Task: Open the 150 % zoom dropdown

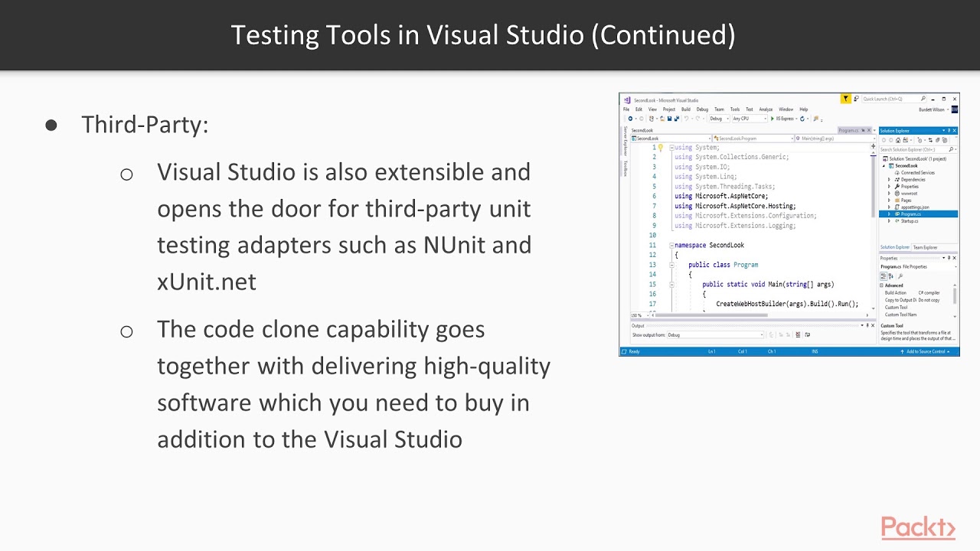Action: 640,315
